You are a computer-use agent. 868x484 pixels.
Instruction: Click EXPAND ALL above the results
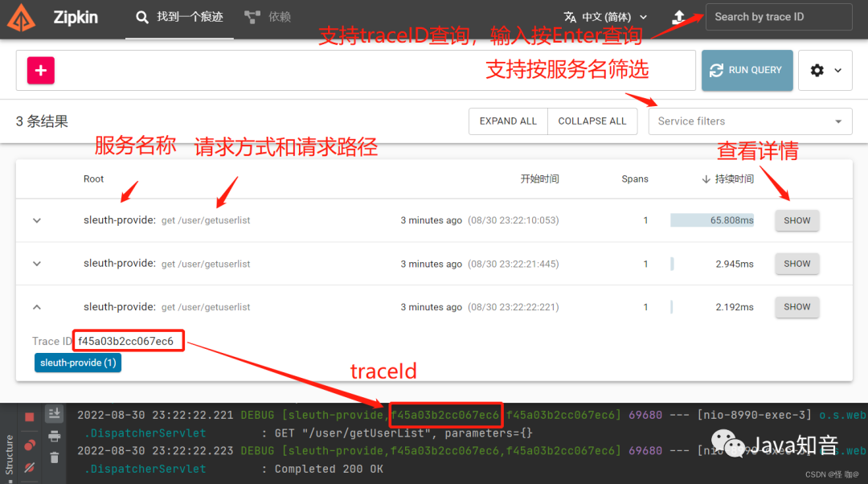coord(508,121)
